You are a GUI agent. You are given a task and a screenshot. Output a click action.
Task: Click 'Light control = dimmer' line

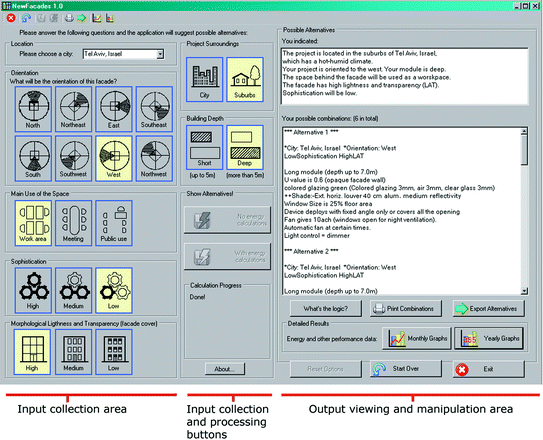pyautogui.click(x=317, y=236)
